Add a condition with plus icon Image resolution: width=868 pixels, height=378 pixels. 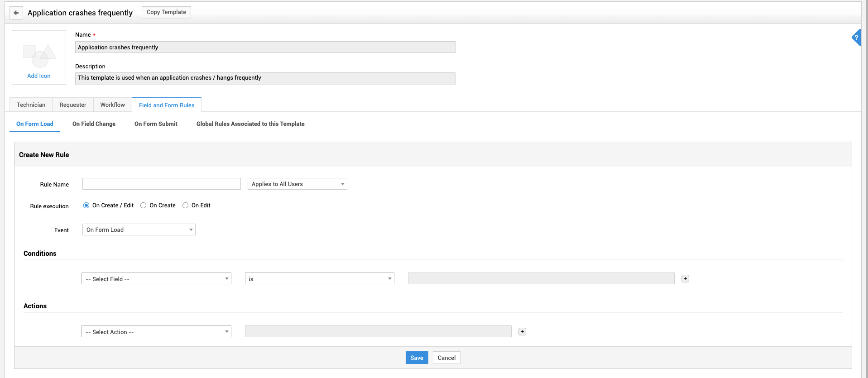[685, 279]
